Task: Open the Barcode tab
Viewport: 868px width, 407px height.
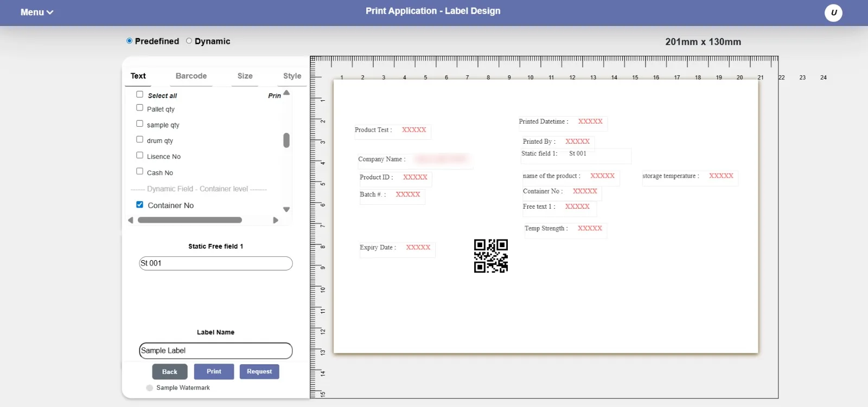Action: (x=191, y=76)
